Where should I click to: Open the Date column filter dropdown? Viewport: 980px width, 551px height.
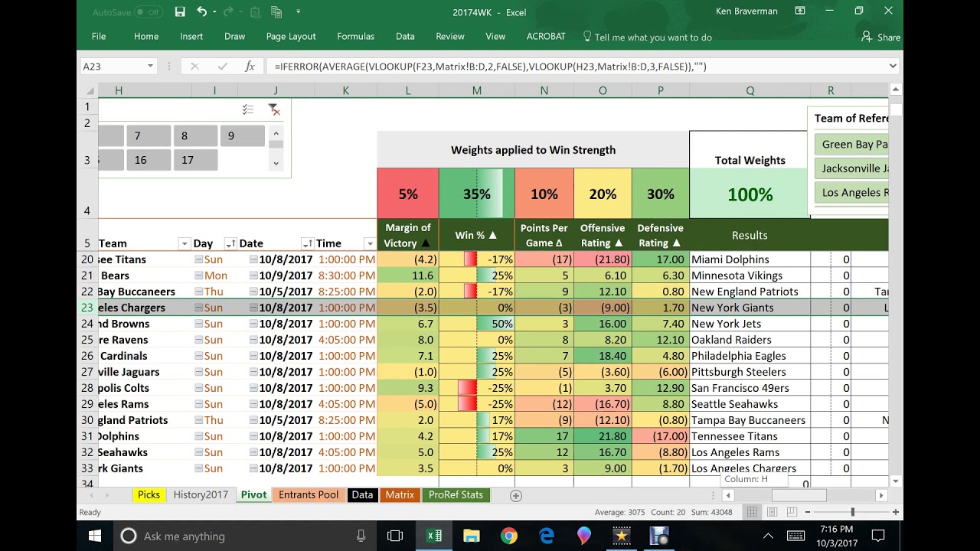tap(307, 243)
